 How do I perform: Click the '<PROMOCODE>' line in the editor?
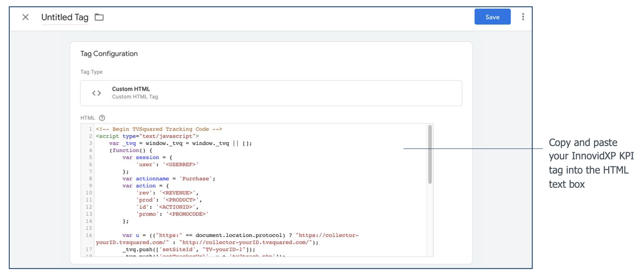pyautogui.click(x=172, y=214)
